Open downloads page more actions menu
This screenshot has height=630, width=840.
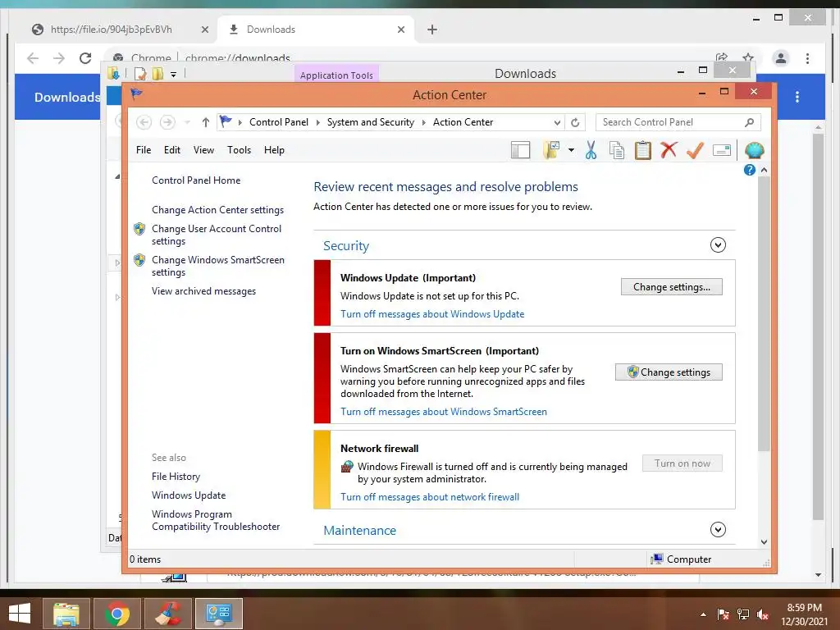point(797,97)
